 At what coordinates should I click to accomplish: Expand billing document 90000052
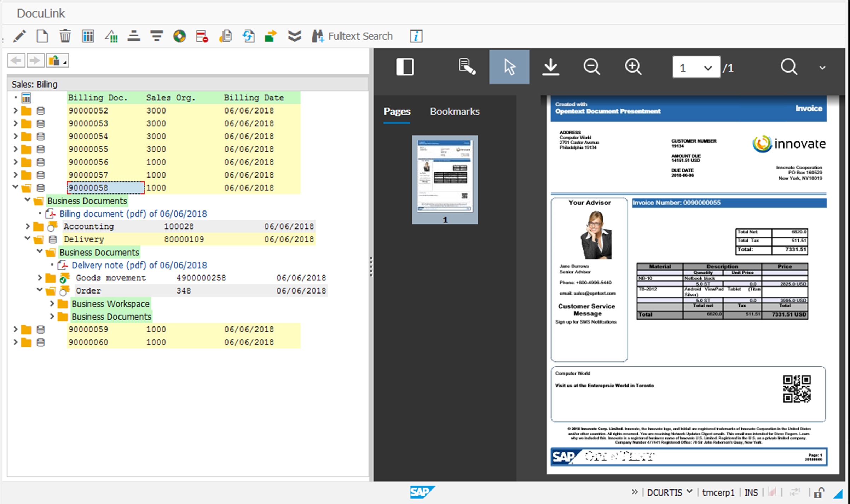click(x=15, y=110)
